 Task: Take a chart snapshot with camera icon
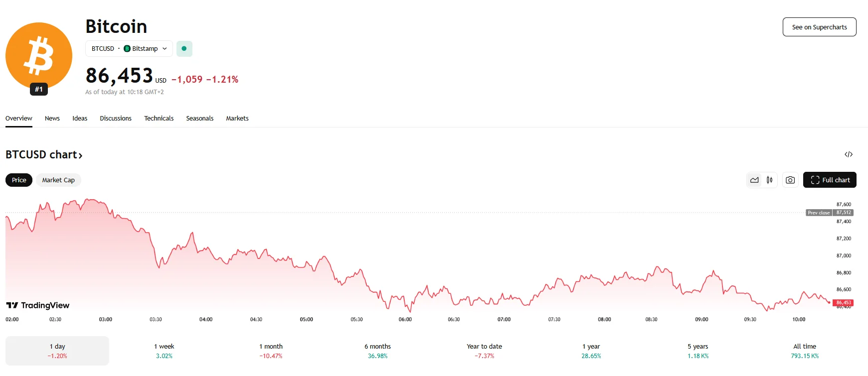790,180
